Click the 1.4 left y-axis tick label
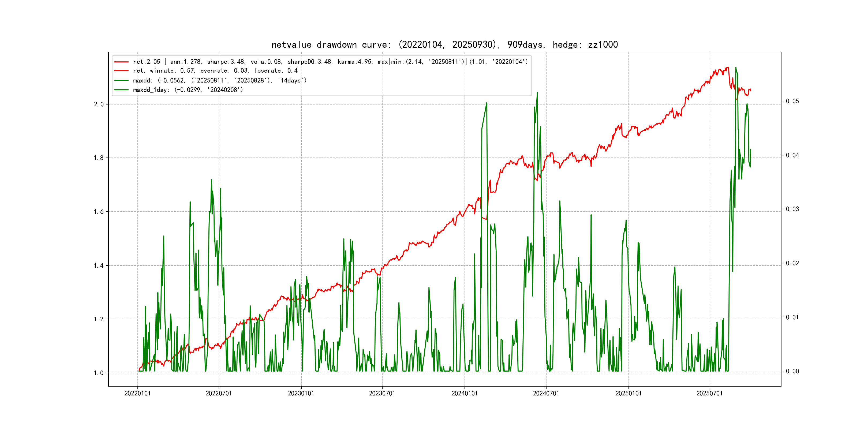Viewport: 868px width, 434px height. [99, 266]
